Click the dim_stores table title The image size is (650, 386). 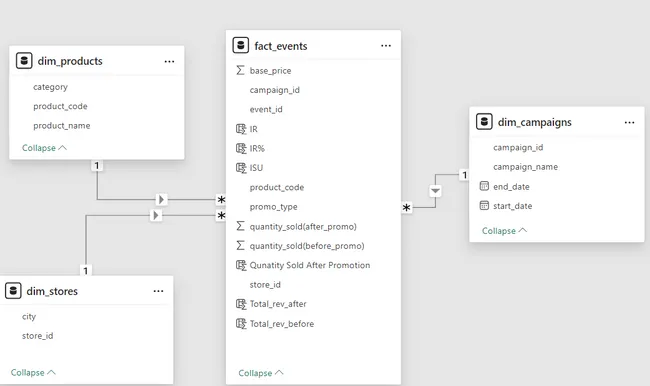(x=52, y=291)
